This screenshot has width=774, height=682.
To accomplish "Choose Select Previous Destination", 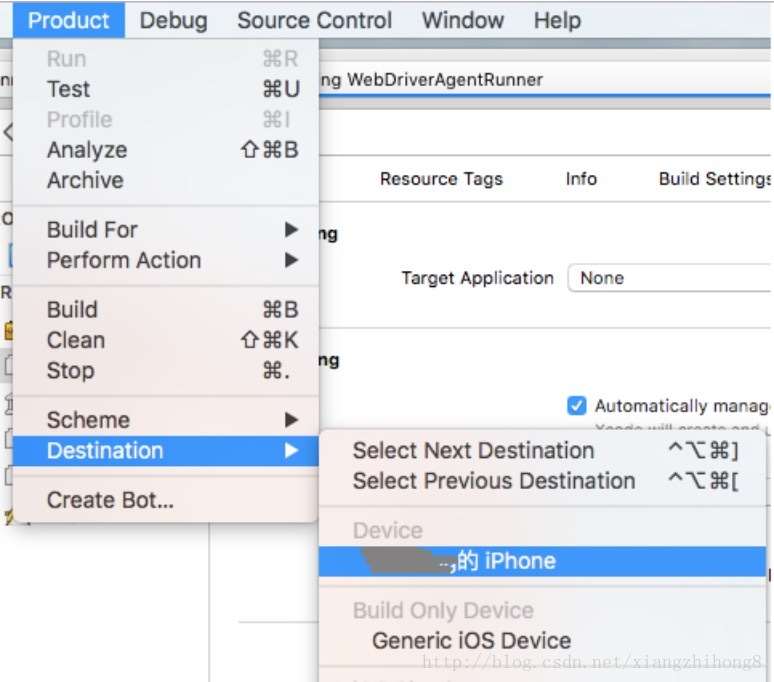I will pos(493,481).
